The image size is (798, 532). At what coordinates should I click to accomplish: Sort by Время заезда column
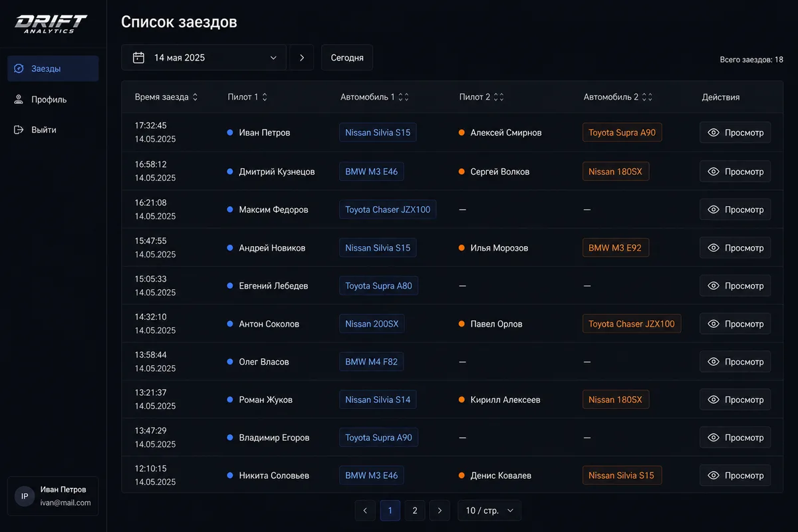pos(195,97)
